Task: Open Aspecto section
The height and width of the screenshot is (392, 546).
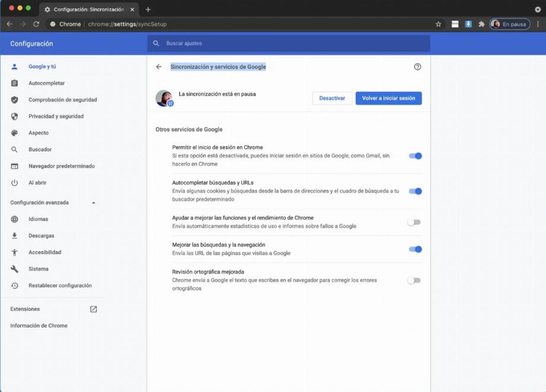Action: click(x=39, y=133)
